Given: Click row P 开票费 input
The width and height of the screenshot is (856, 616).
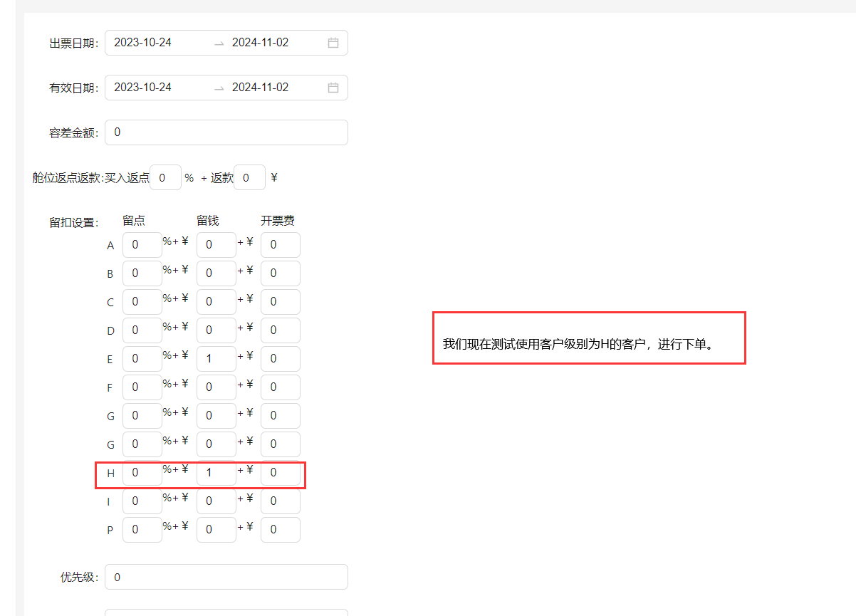Looking at the screenshot, I should [281, 530].
